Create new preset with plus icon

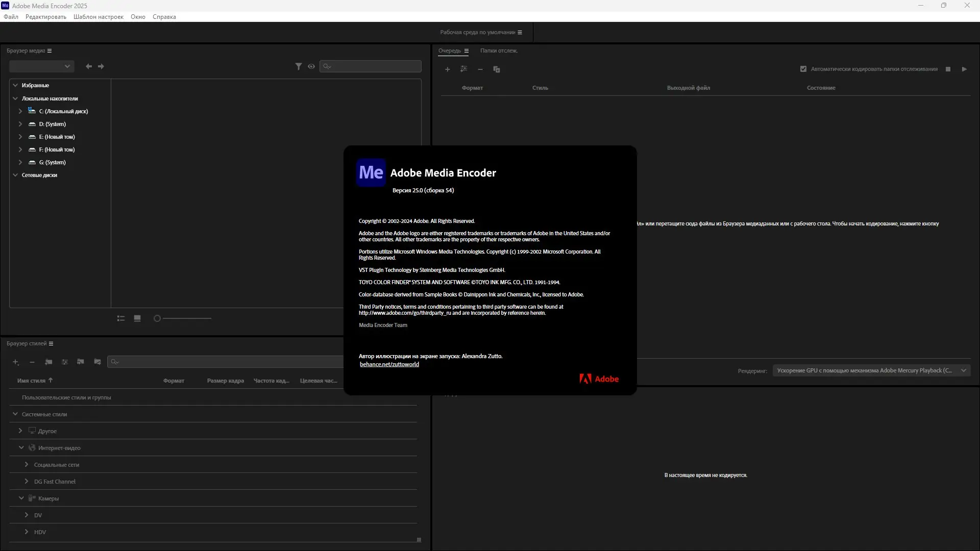(16, 362)
